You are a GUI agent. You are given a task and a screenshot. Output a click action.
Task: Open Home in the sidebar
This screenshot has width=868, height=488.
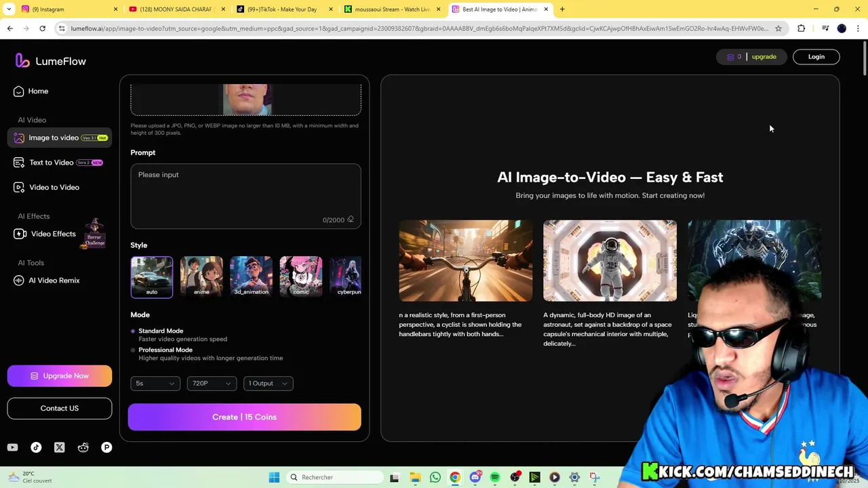(31, 91)
